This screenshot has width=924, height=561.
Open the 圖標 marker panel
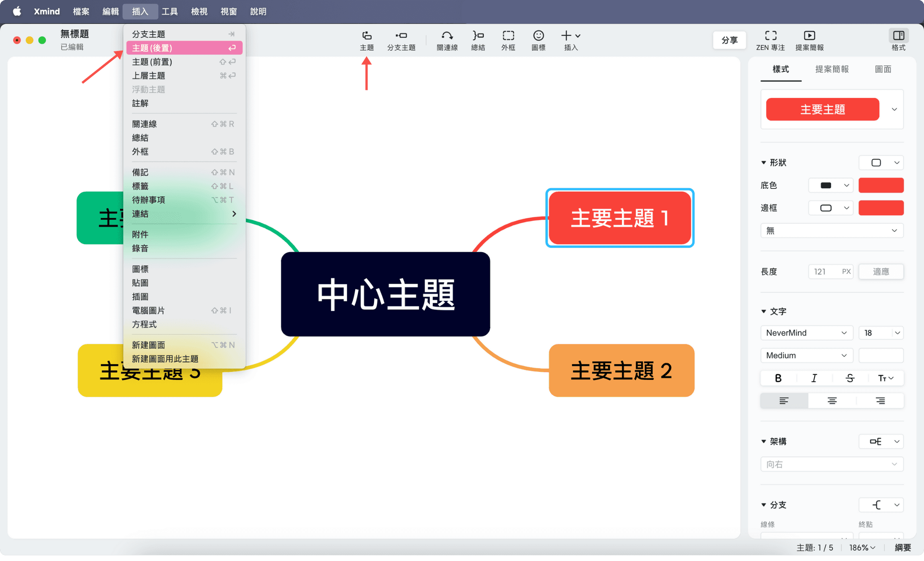538,40
